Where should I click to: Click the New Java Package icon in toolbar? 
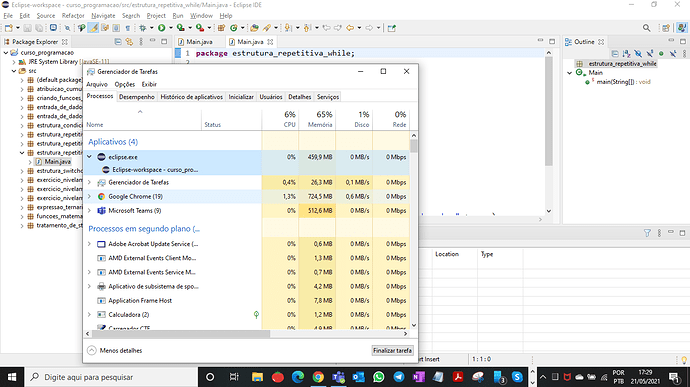(x=222, y=28)
